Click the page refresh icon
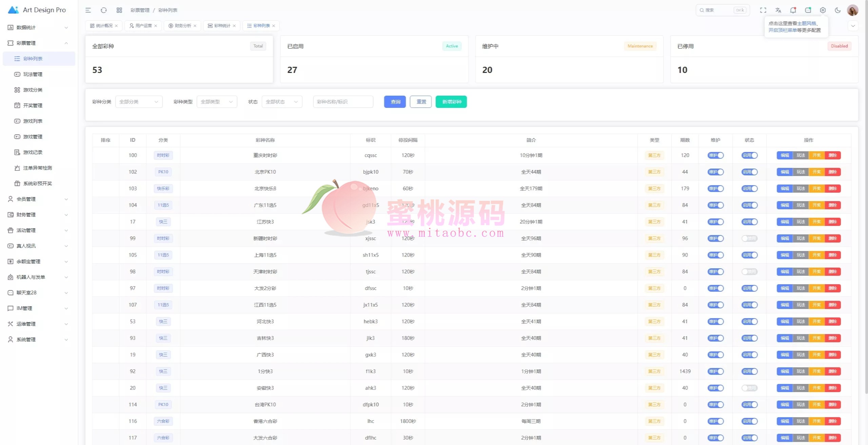 coord(104,10)
